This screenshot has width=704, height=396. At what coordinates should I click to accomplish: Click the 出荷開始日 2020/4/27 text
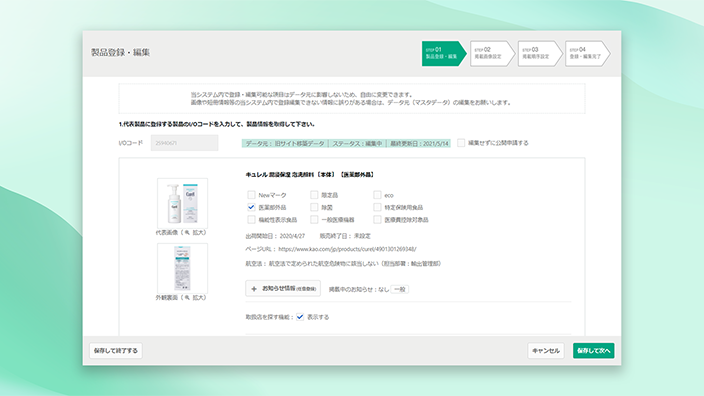tap(275, 236)
